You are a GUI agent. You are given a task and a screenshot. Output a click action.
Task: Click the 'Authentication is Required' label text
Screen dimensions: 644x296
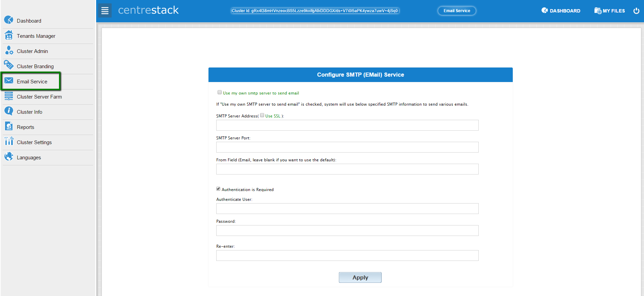coord(248,190)
